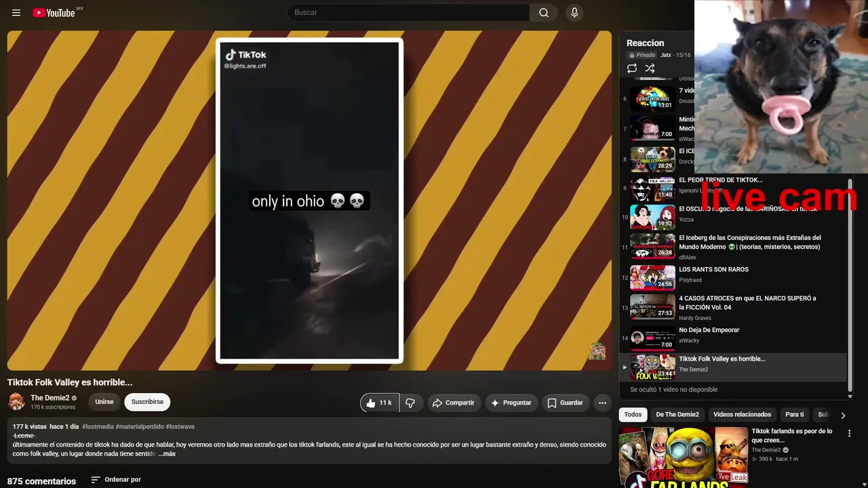Click the Preguntar button
Screen dimensions: 868x488
(x=511, y=403)
